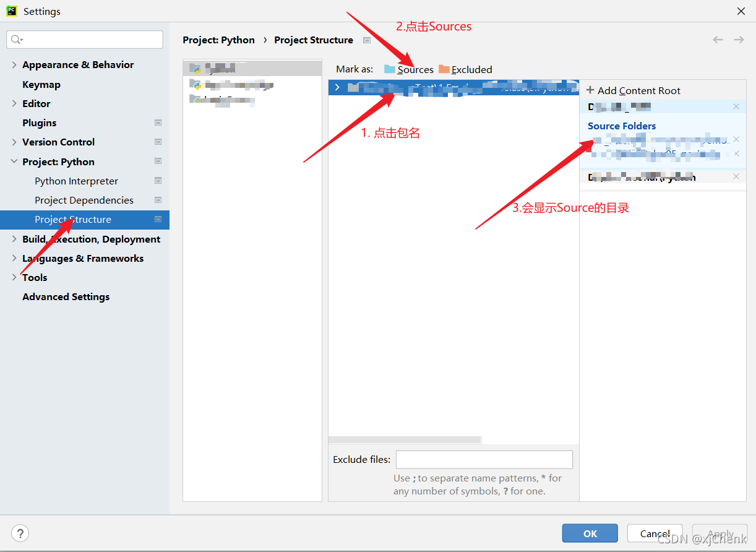This screenshot has height=552, width=756.
Task: Expand the Version Control section
Action: (14, 142)
